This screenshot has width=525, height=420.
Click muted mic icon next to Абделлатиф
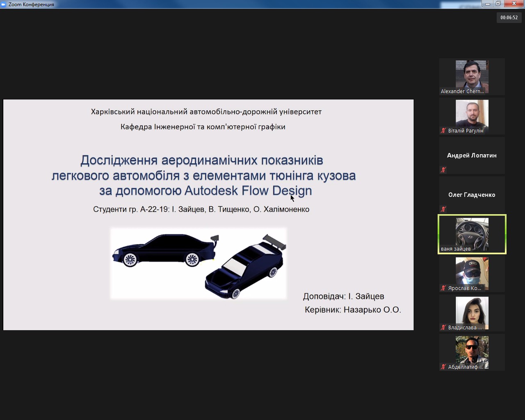click(443, 367)
